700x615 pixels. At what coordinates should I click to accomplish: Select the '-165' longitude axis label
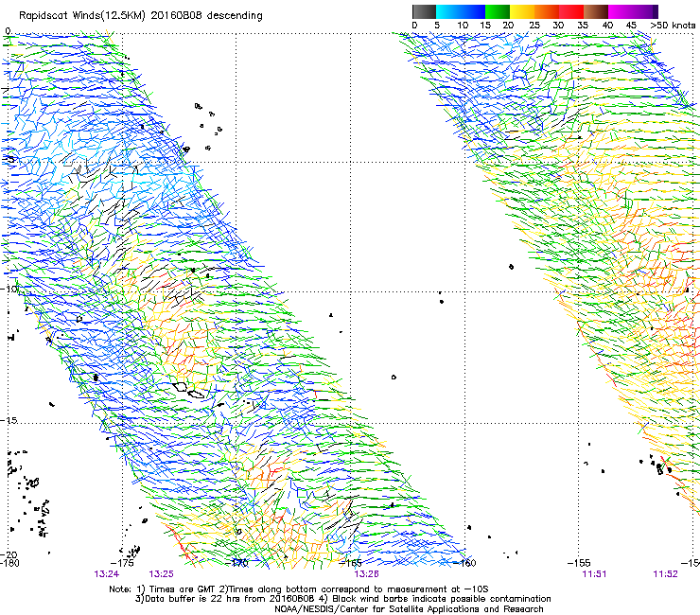tap(350, 563)
